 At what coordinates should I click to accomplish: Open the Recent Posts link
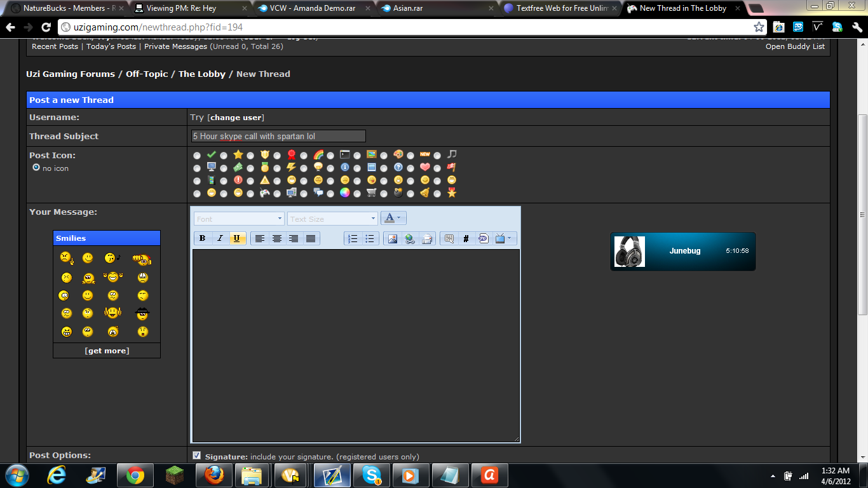point(55,46)
